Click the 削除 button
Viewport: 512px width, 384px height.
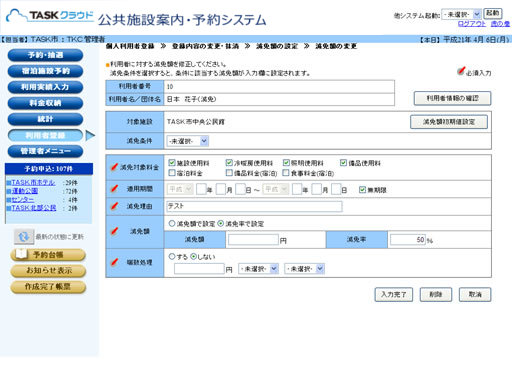436,295
